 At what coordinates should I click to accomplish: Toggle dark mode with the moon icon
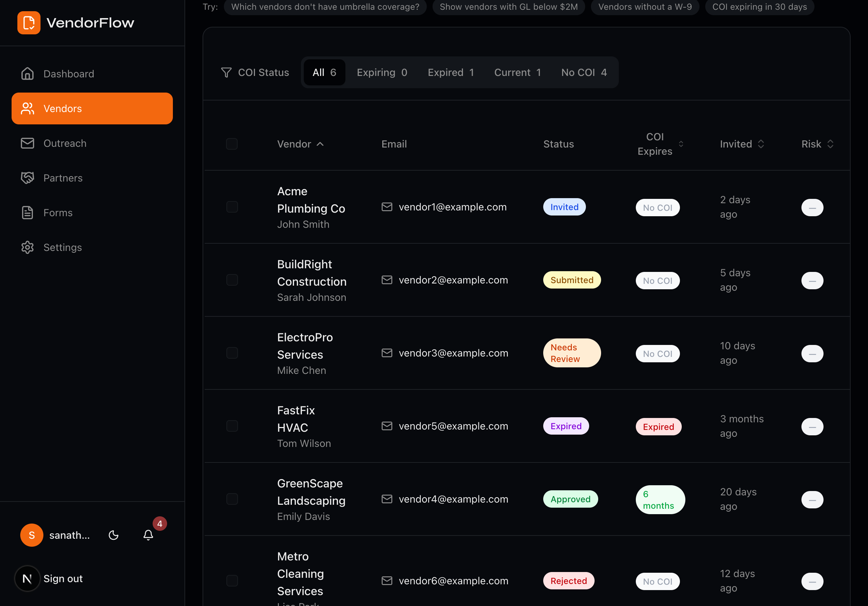pos(114,535)
